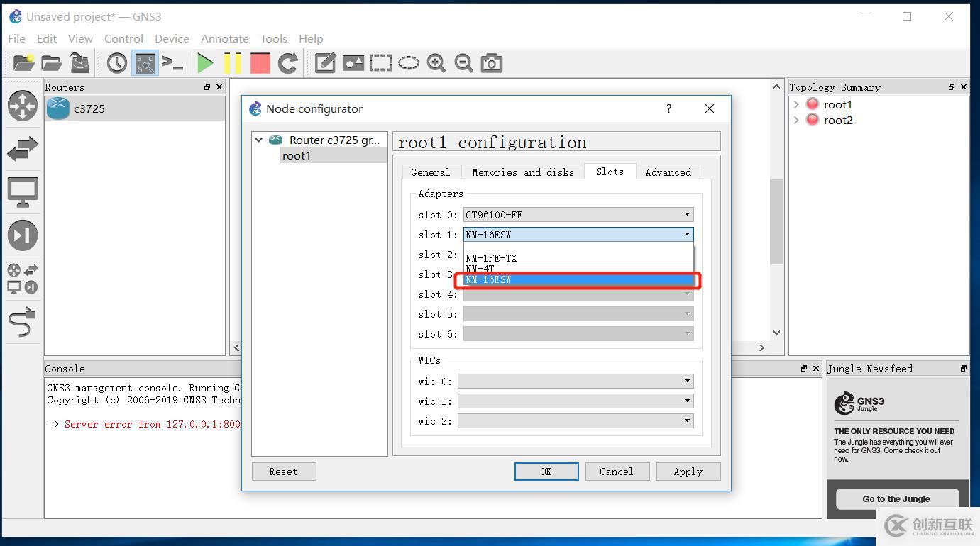
Task: Click OK in Node configurator
Action: tap(546, 472)
